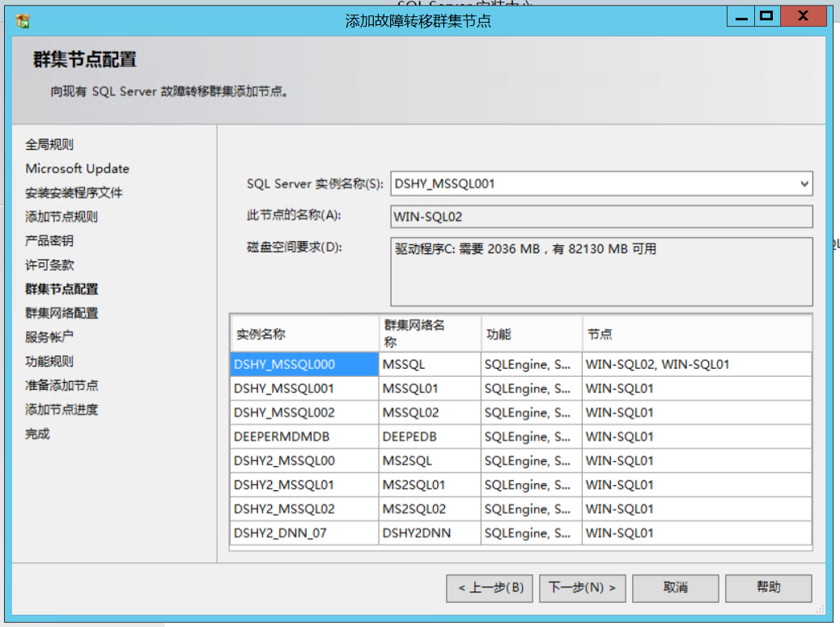The image size is (840, 627).
Task: Click the disk space requirement text box
Action: click(601, 272)
